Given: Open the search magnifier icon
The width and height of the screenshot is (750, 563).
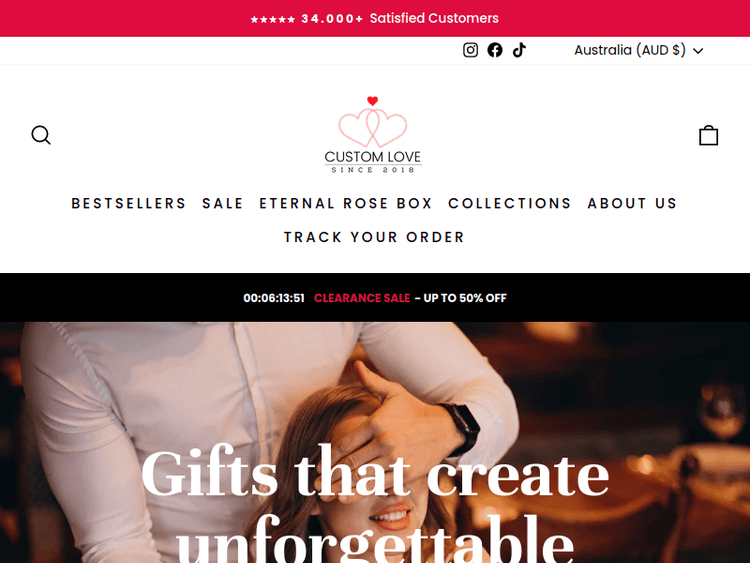Looking at the screenshot, I should tap(41, 135).
